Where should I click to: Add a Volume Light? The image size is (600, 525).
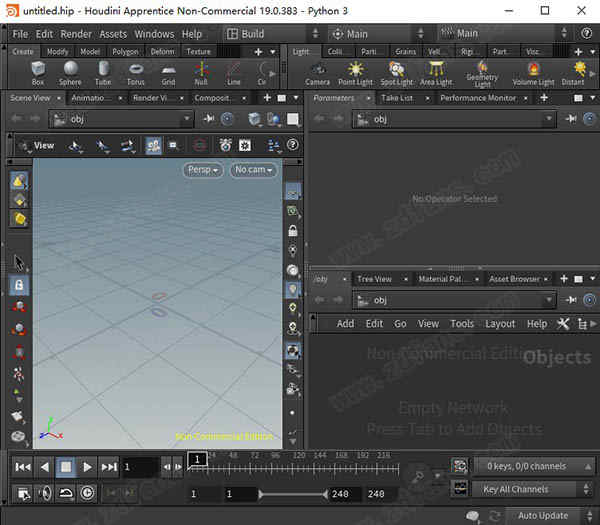533,73
